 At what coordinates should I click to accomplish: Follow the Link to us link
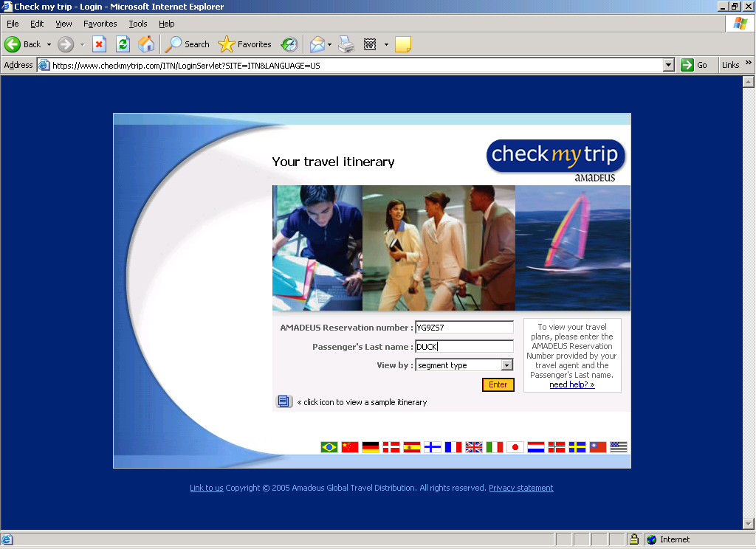(x=207, y=488)
